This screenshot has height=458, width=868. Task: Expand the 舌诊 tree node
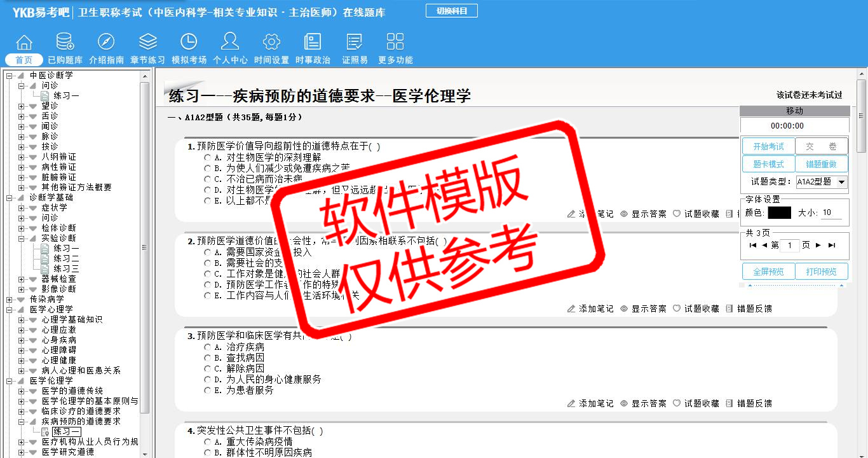point(21,116)
